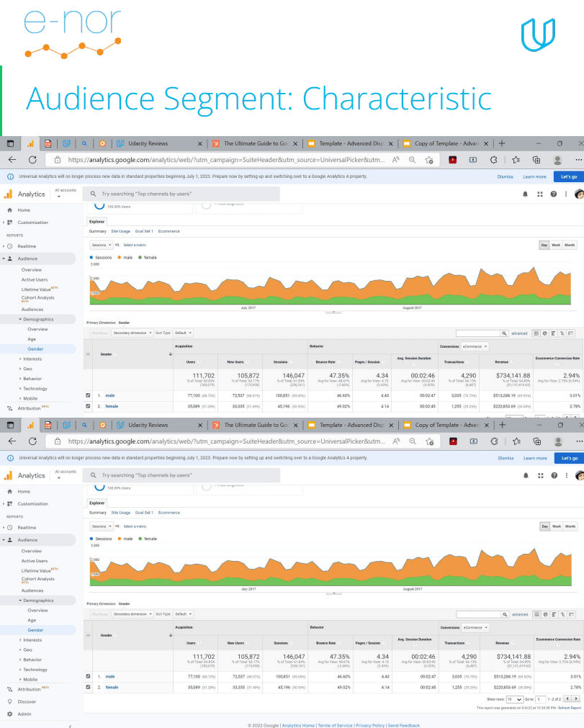
Task: Open the tab actions menu icon in the lower browser
Action: (x=10, y=425)
